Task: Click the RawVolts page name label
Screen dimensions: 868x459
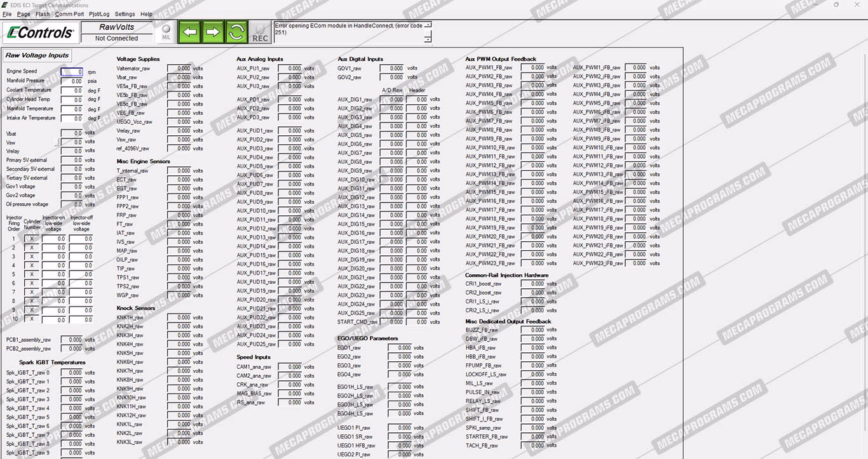Action: pos(117,27)
